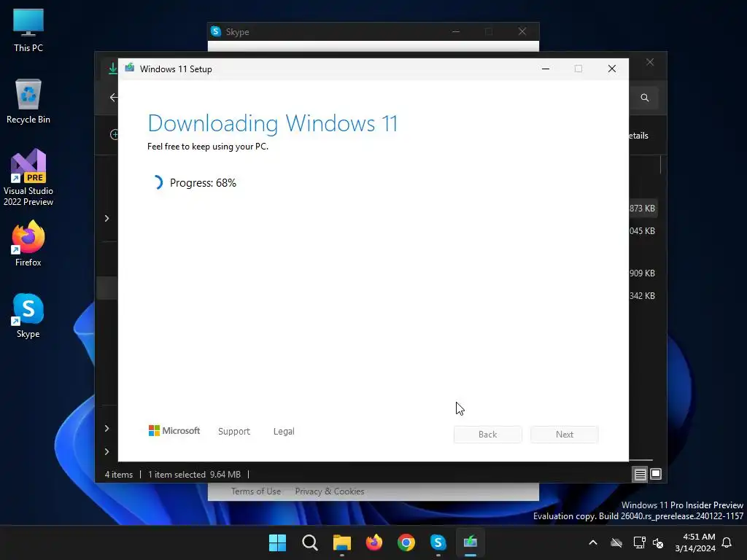
Task: Go back in File Explorer window
Action: (x=113, y=98)
